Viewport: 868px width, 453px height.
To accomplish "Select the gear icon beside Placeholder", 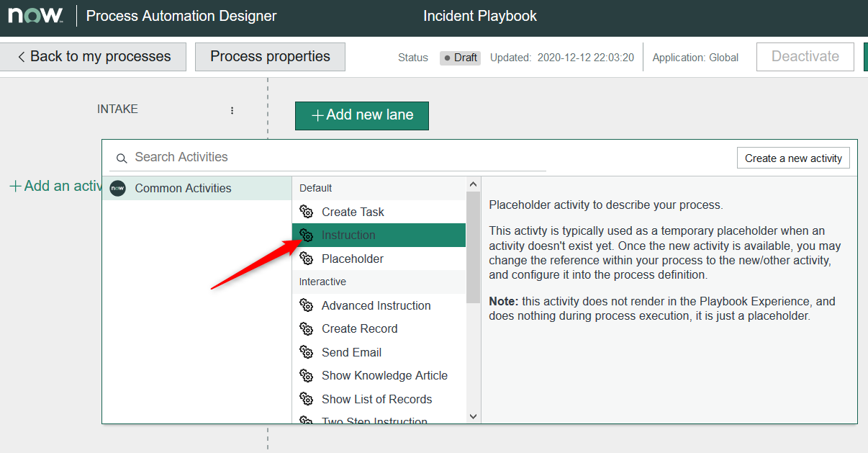I will 308,258.
